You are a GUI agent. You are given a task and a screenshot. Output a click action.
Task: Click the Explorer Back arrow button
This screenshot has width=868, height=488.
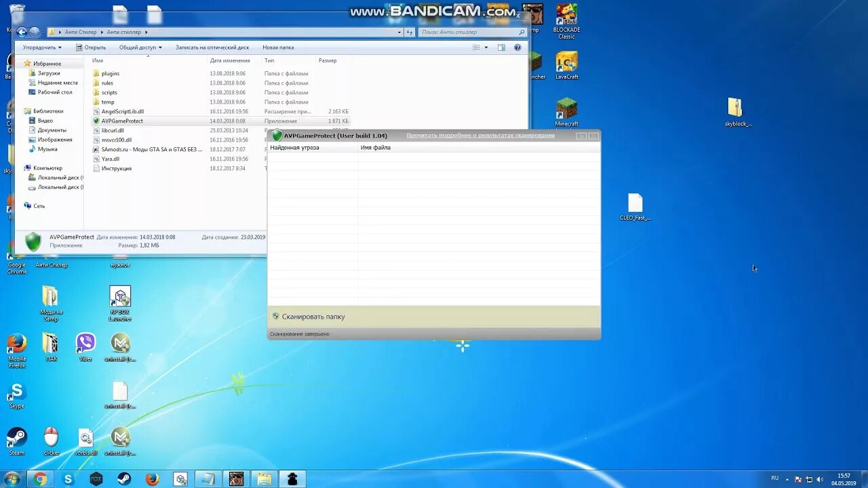click(x=22, y=32)
